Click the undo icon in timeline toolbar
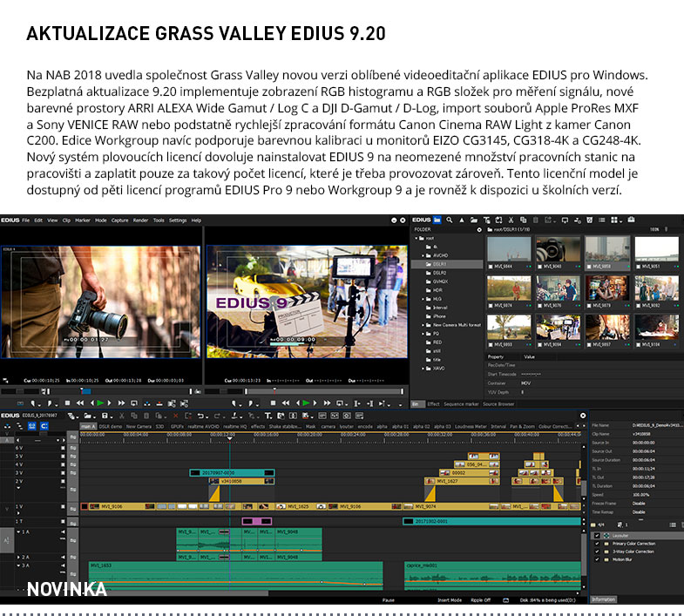This screenshot has height=616, width=684. [201, 416]
